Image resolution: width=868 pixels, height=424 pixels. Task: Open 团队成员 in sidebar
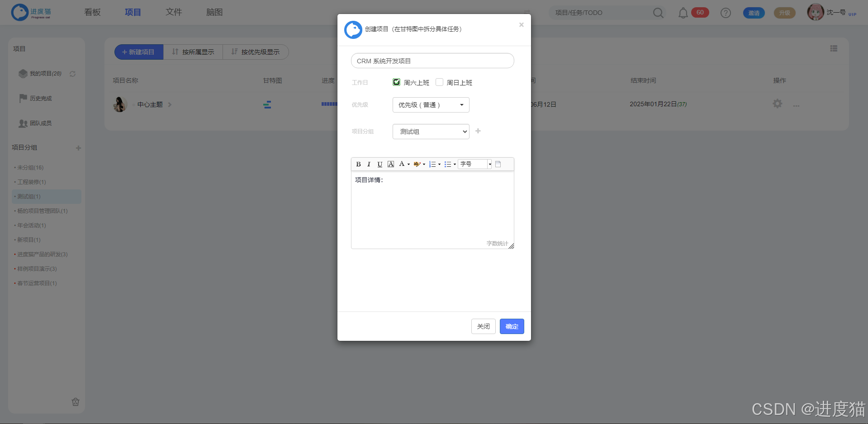click(41, 123)
